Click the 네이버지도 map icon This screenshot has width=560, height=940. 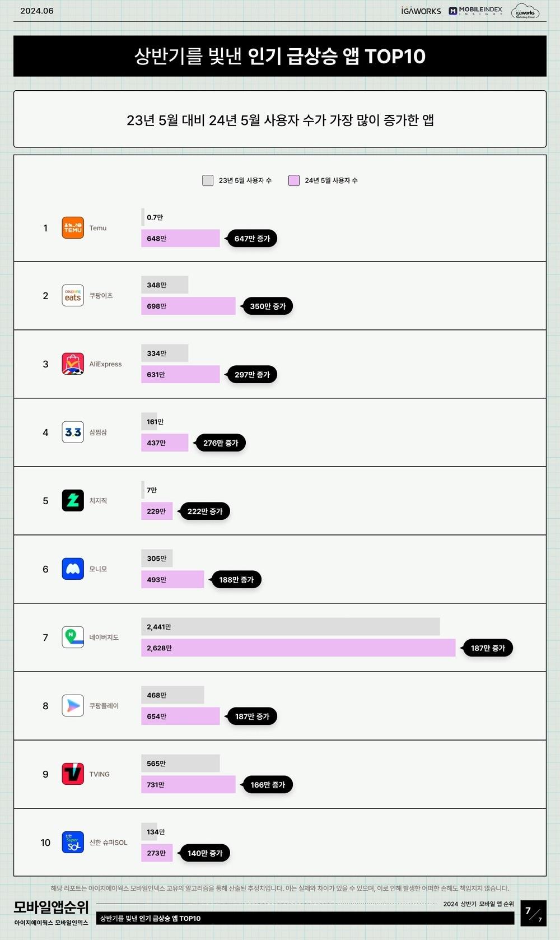[73, 637]
